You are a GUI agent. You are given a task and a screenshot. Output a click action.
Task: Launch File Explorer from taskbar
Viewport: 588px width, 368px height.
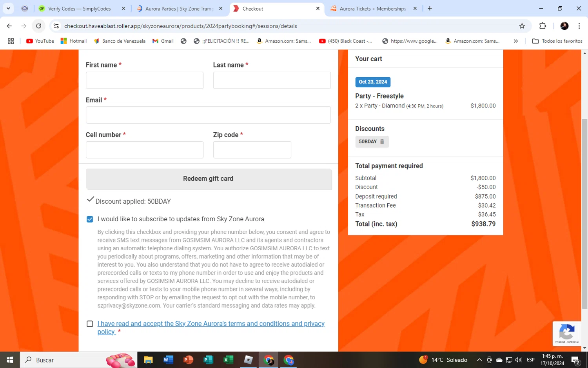coord(148,360)
